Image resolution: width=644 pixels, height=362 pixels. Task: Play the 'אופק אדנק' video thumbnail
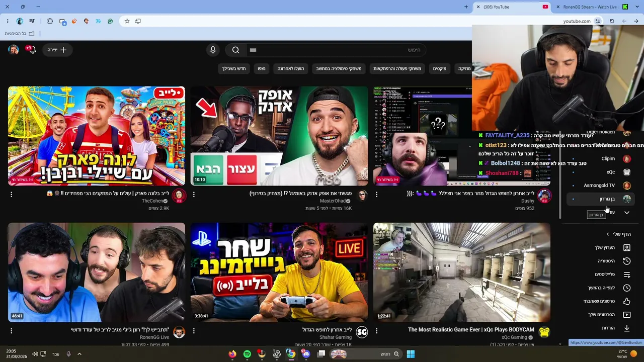tap(279, 136)
